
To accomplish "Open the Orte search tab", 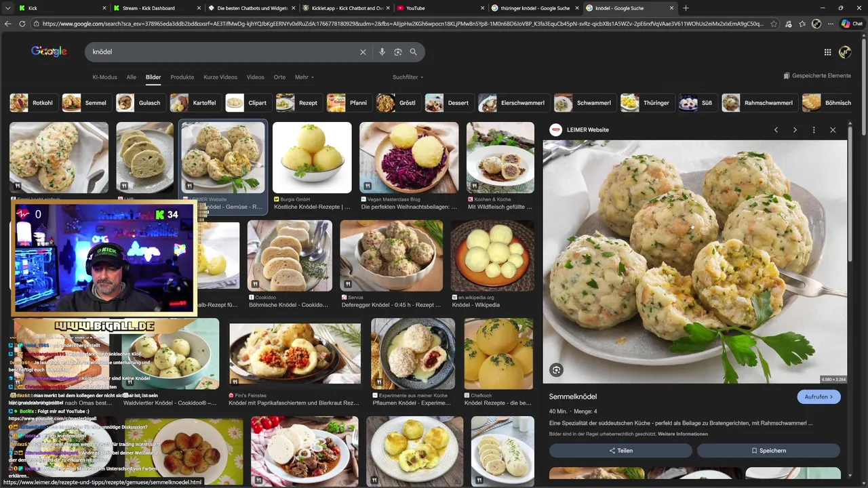I will 279,77.
